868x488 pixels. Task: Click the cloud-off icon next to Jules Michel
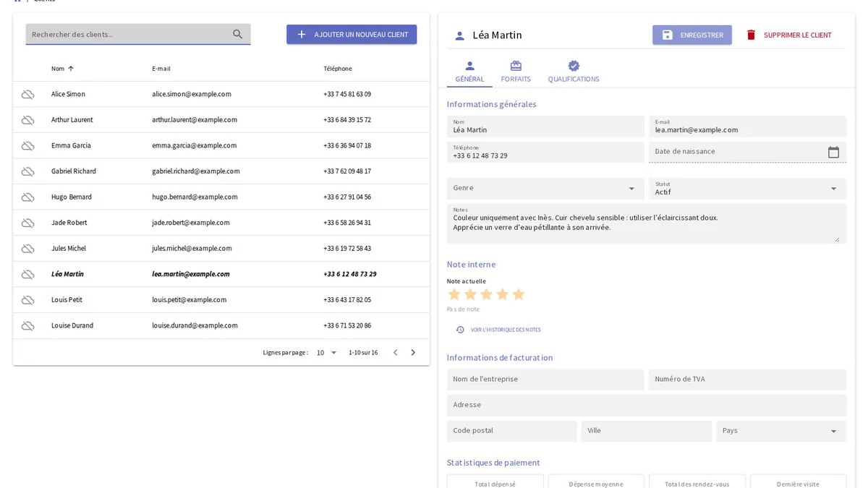pos(27,249)
